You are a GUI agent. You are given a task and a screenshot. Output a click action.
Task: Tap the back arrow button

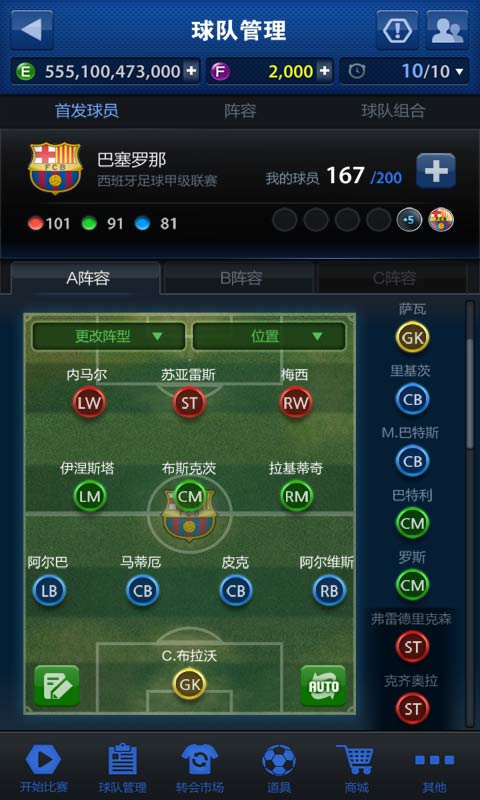32,30
